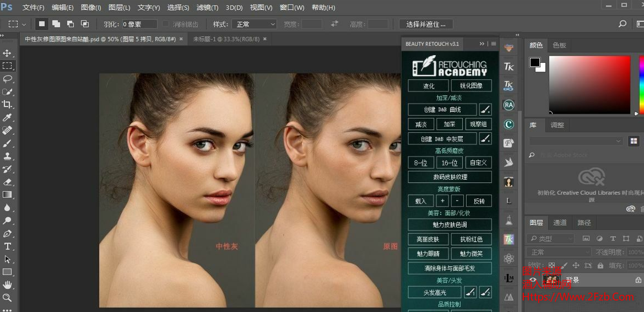Click the 羽化 pixel input field
The image size is (644, 312).
click(x=138, y=24)
